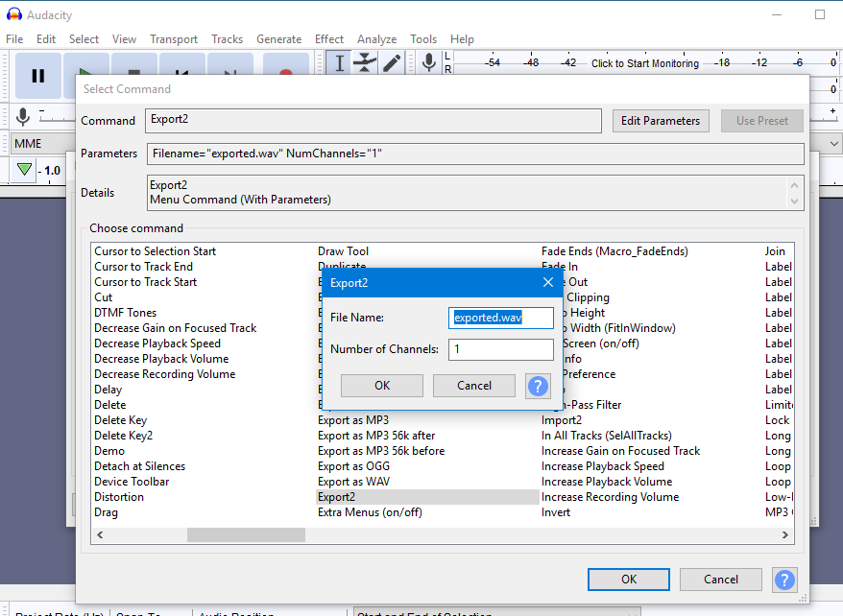Click the Edit Parameters button
The image size is (843, 616).
662,121
